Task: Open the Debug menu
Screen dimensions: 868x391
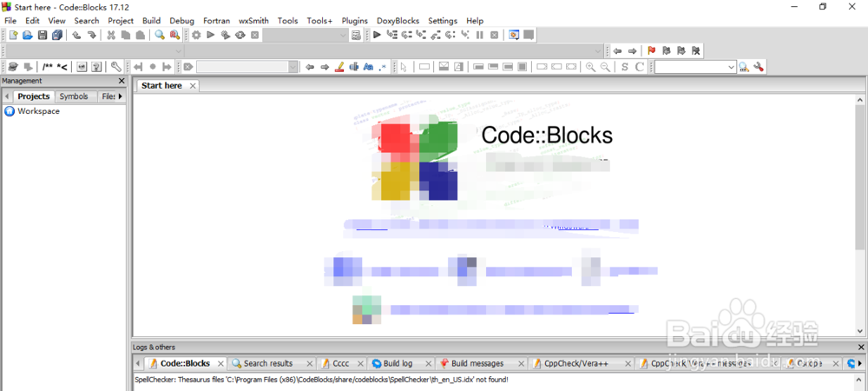Action: point(182,21)
